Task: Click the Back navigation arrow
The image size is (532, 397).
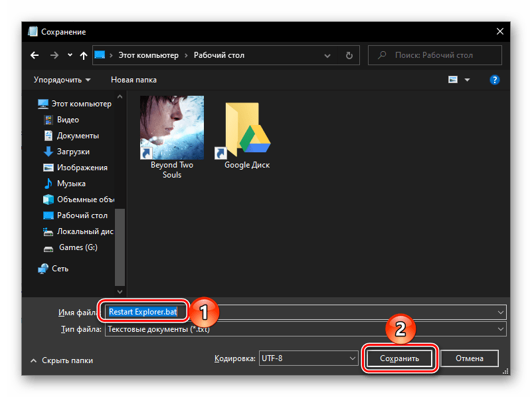Action: tap(35, 55)
